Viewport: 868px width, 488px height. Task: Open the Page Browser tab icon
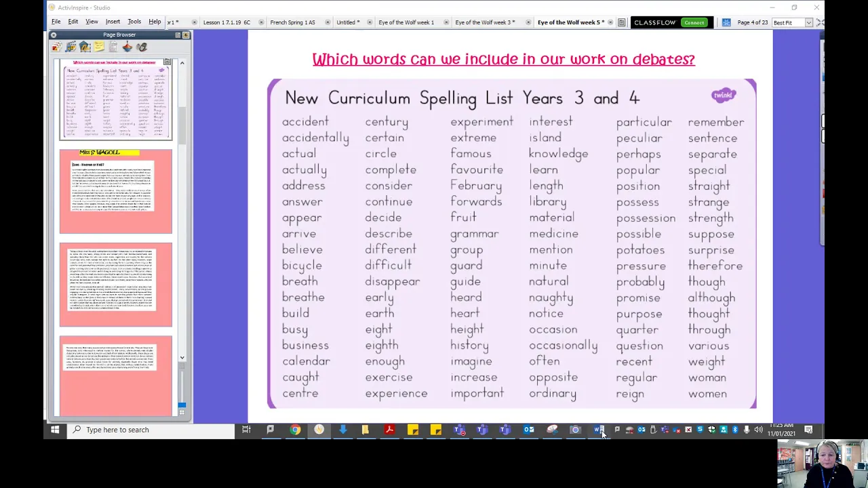(x=56, y=47)
